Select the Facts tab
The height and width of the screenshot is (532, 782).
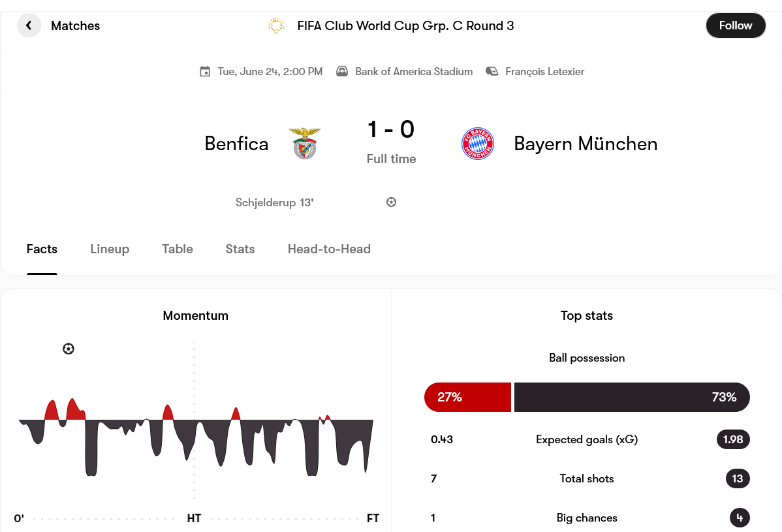[x=42, y=249]
